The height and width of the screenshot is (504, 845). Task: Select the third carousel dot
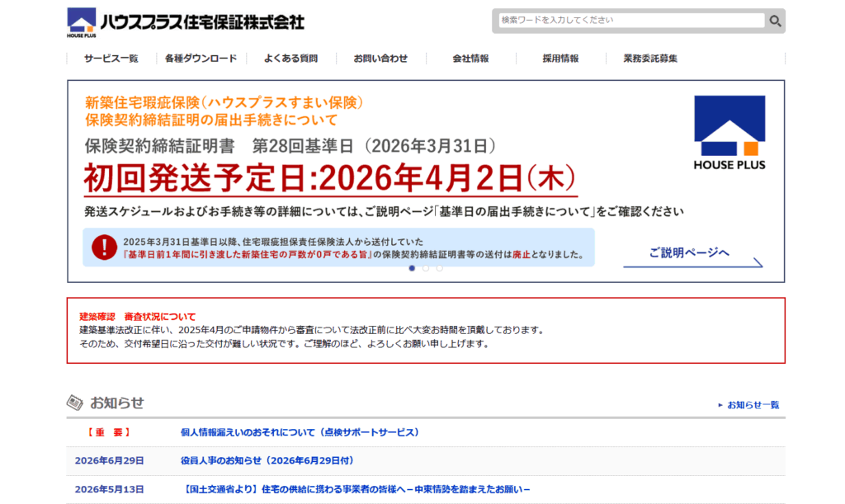[440, 268]
